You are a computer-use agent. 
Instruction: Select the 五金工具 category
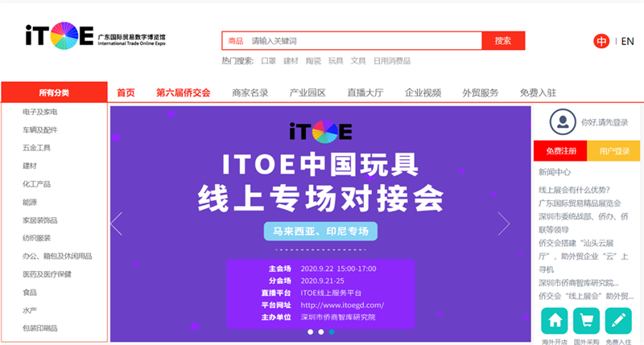[x=36, y=148]
